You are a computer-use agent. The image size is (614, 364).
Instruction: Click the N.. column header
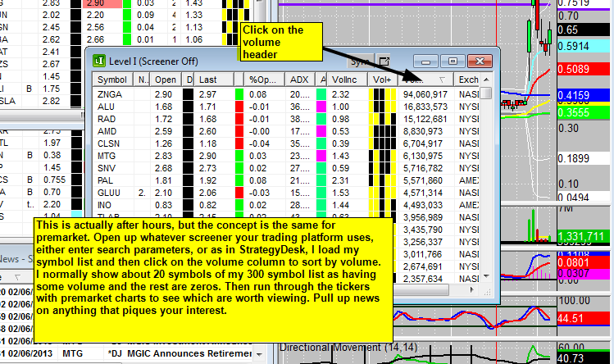pyautogui.click(x=142, y=80)
